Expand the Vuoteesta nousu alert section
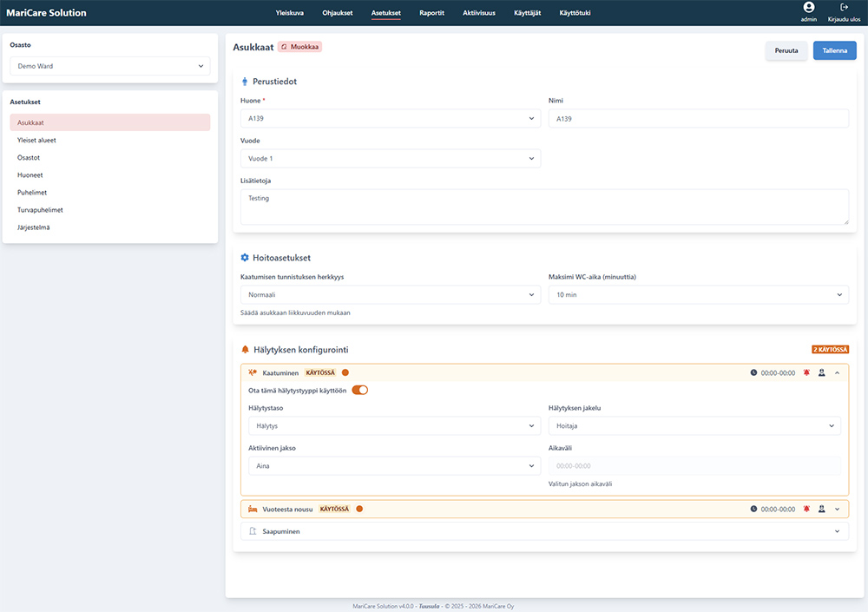868x612 pixels. (x=837, y=509)
